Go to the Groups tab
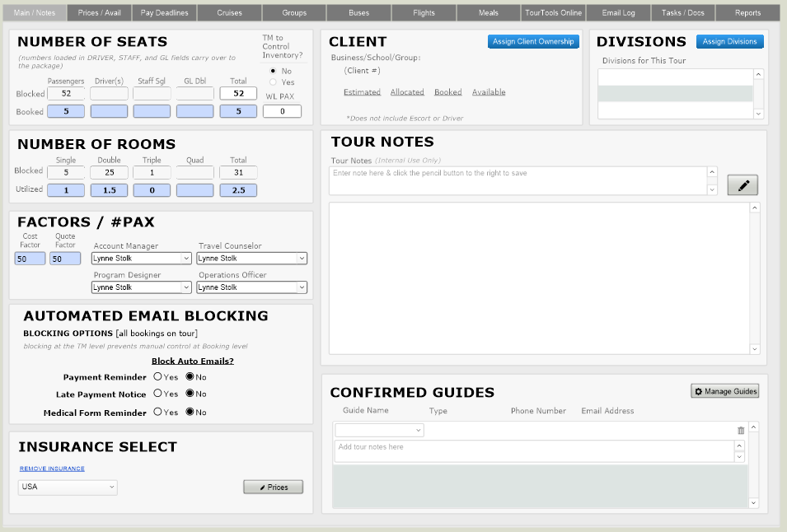 [x=294, y=13]
